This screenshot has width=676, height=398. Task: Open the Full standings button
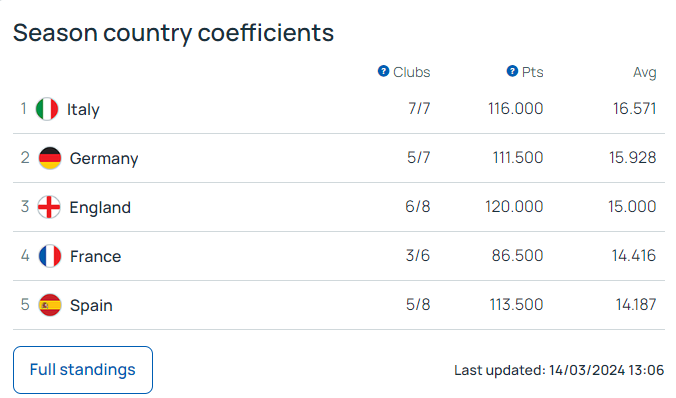[x=83, y=370]
